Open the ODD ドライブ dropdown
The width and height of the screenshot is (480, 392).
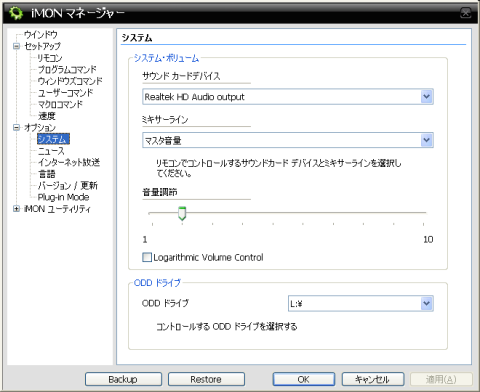coord(426,303)
